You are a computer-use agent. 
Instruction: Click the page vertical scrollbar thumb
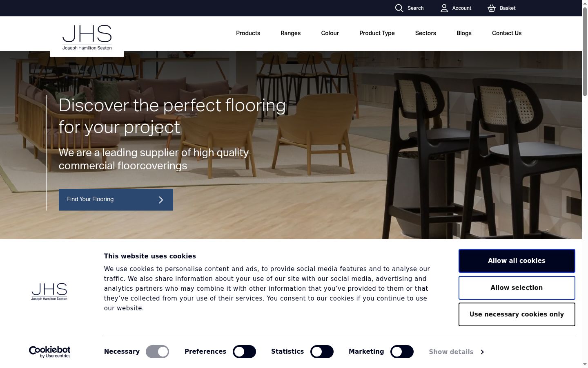[x=585, y=51]
